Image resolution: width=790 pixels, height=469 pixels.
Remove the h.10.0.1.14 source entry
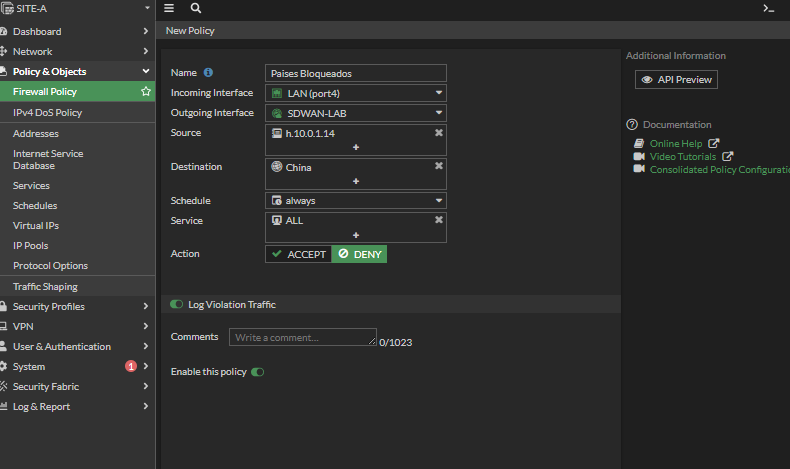pos(438,133)
